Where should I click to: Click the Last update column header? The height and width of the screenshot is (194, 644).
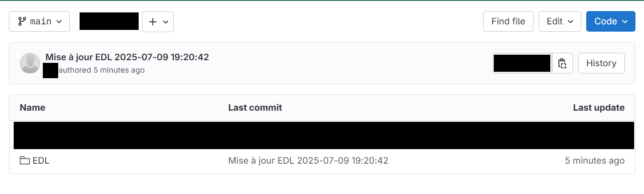599,108
